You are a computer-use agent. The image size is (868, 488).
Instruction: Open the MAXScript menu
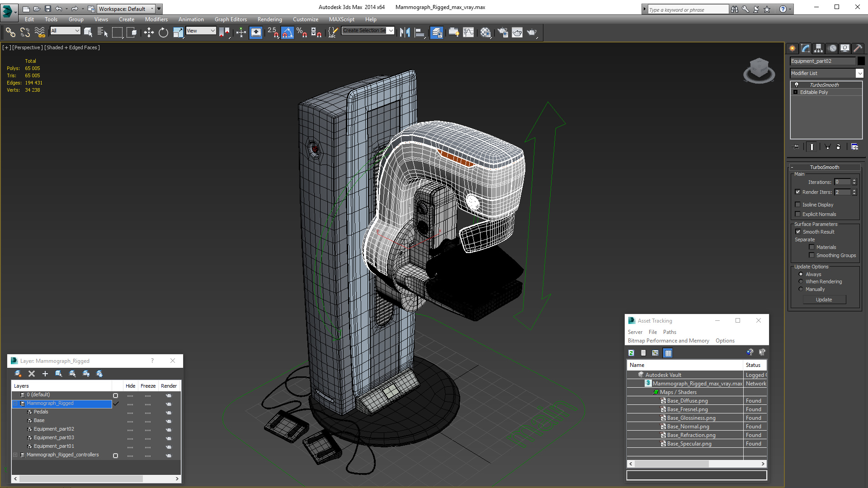coord(342,19)
